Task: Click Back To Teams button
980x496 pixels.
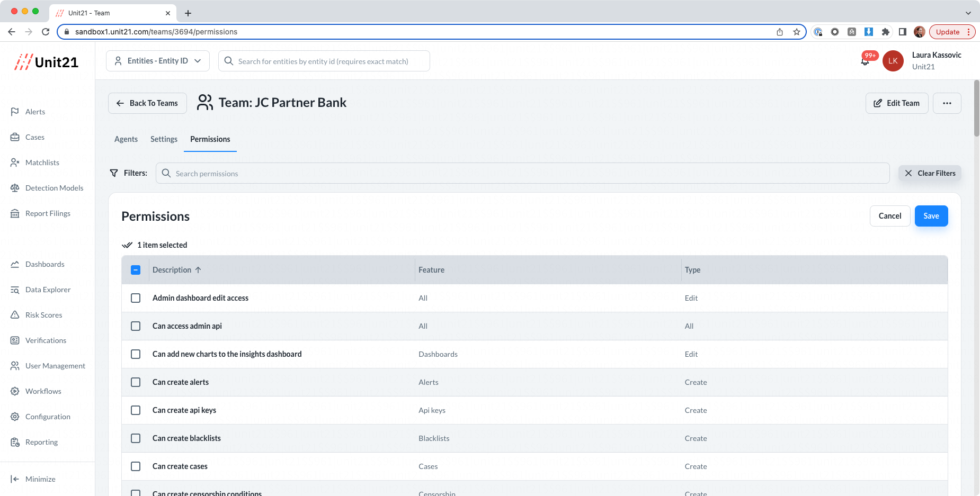Action: click(x=147, y=103)
